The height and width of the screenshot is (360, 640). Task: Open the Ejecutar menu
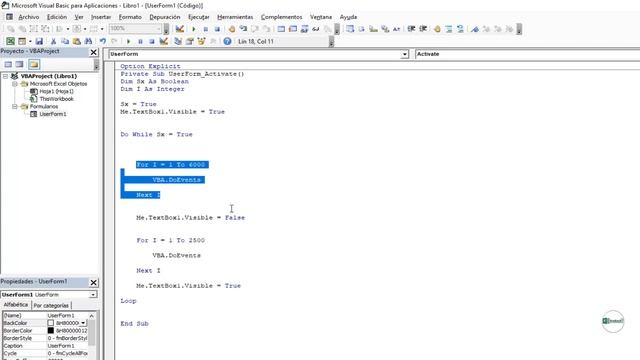199,17
